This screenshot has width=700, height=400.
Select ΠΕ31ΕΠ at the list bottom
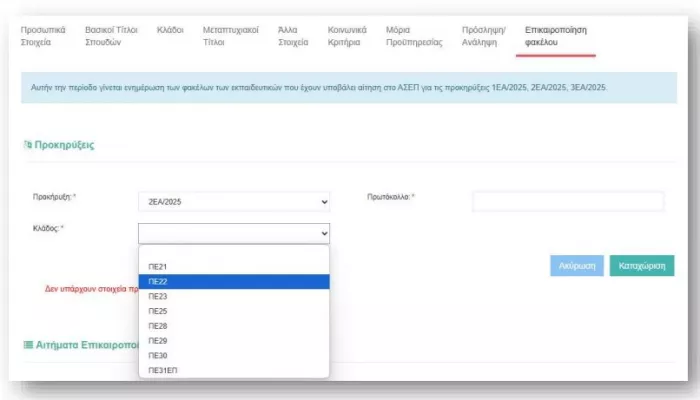click(163, 371)
